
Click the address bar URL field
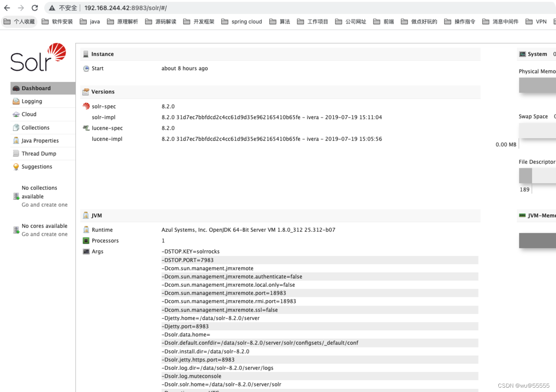pos(300,8)
